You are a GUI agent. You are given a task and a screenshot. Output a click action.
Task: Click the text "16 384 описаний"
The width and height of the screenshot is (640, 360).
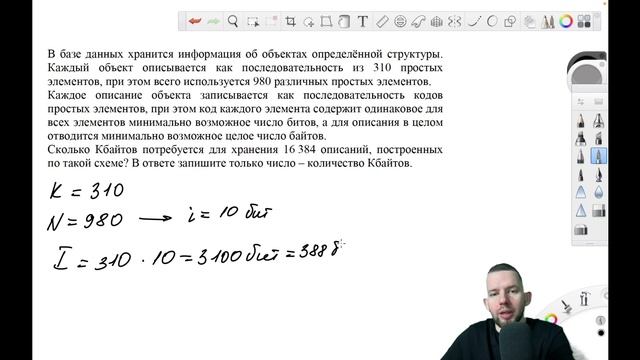[x=326, y=149]
